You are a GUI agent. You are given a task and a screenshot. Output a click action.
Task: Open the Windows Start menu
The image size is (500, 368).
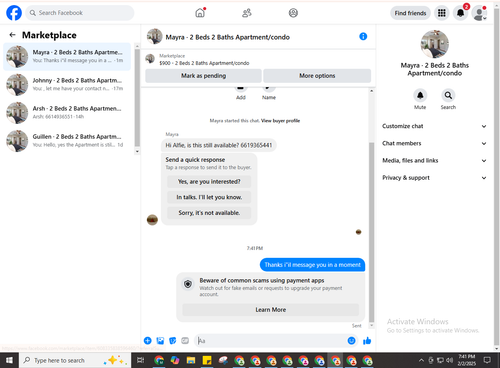click(x=9, y=360)
